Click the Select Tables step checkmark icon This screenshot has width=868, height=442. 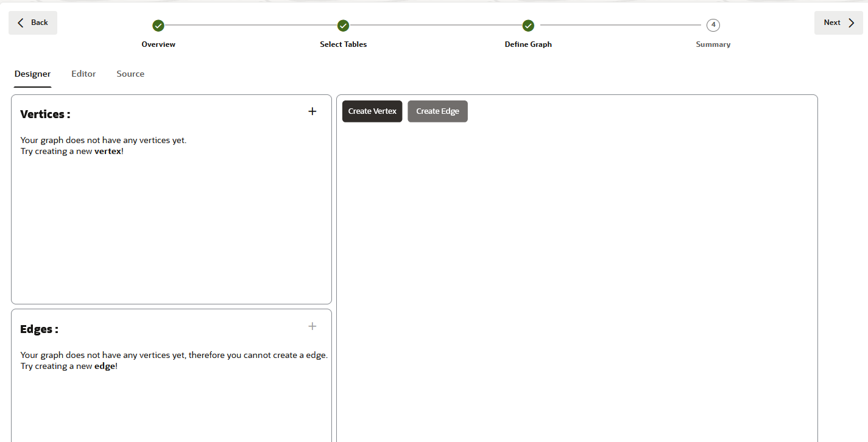click(343, 26)
